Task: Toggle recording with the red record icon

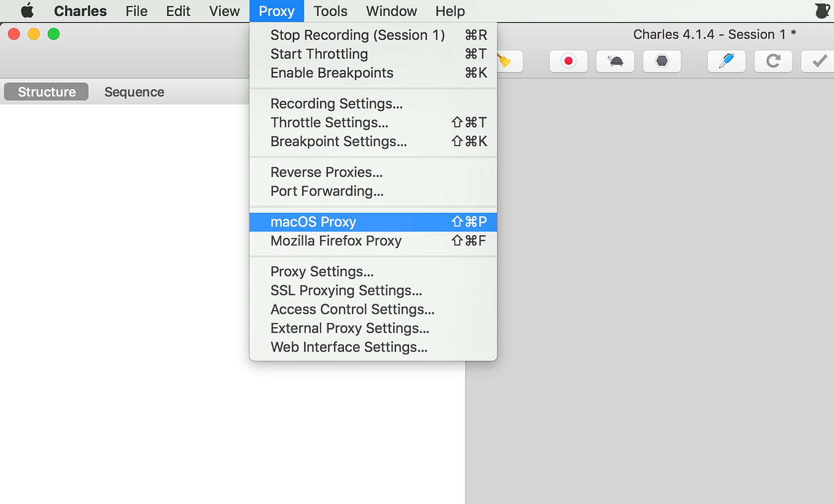Action: point(568,61)
